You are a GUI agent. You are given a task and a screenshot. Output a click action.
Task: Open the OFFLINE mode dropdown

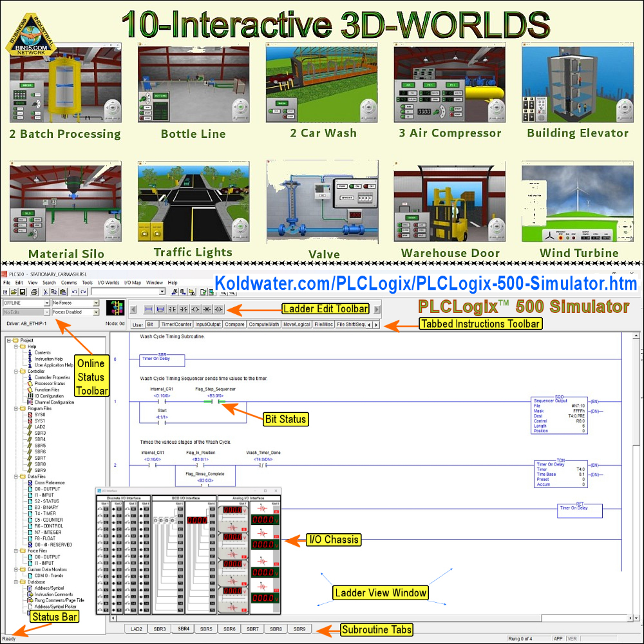coord(47,303)
